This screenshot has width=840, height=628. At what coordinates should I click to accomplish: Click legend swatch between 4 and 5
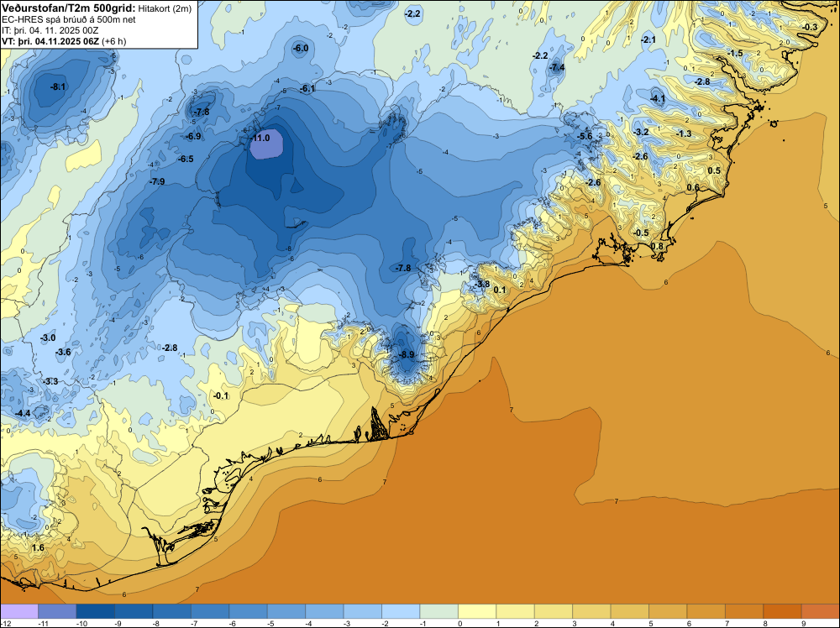click(629, 611)
